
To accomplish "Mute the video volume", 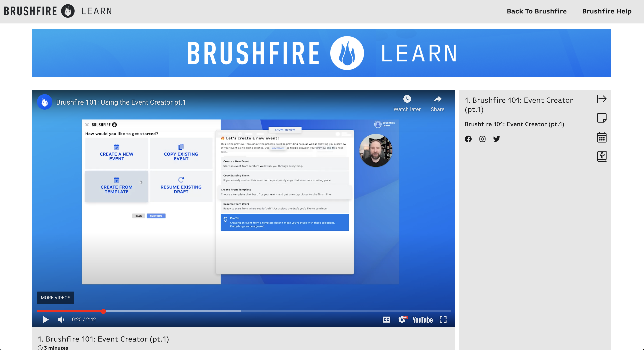I will click(61, 320).
